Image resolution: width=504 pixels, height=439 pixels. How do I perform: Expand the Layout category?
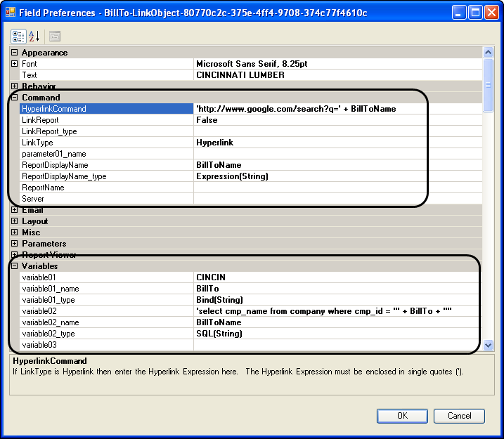click(x=15, y=221)
